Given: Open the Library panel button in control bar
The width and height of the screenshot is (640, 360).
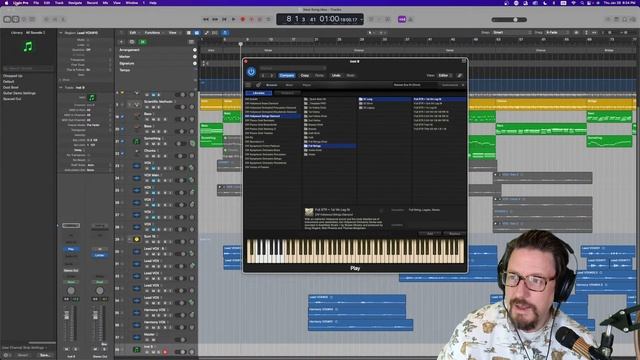Looking at the screenshot, I should [7, 19].
